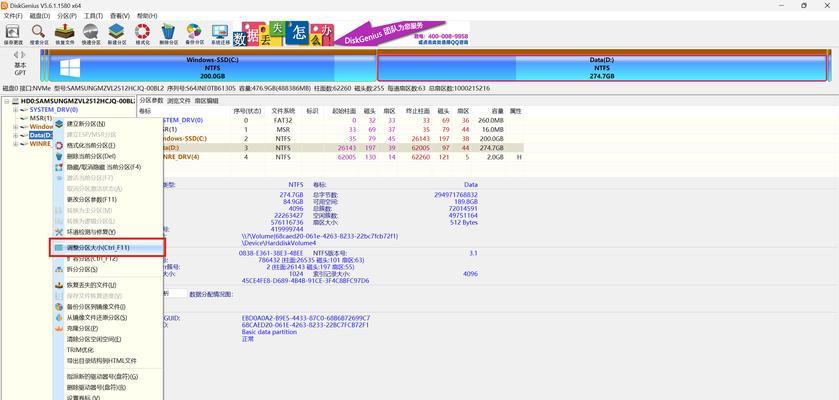Select MSR(1) in the disk tree
The height and width of the screenshot is (400, 839).
(x=41, y=118)
